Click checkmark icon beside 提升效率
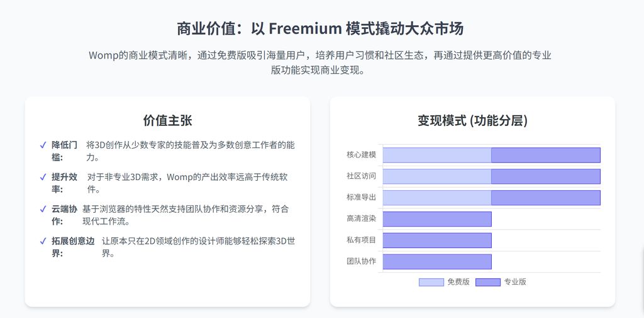 [x=43, y=177]
